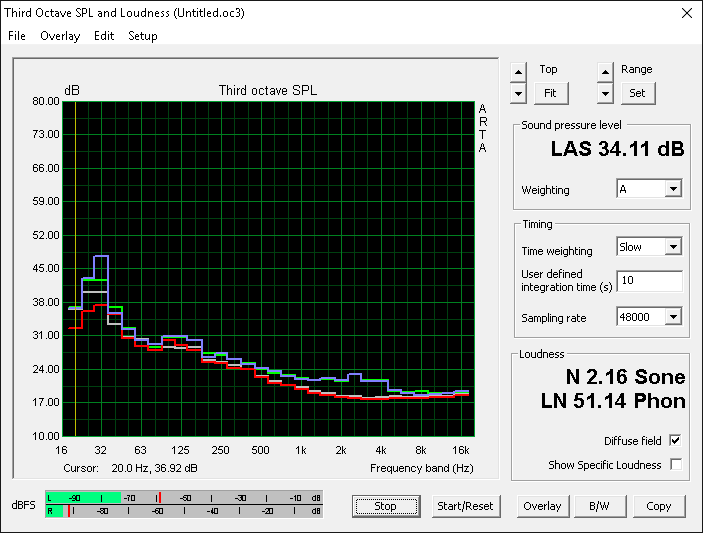Expand the Time weighting dropdown

pos(673,247)
